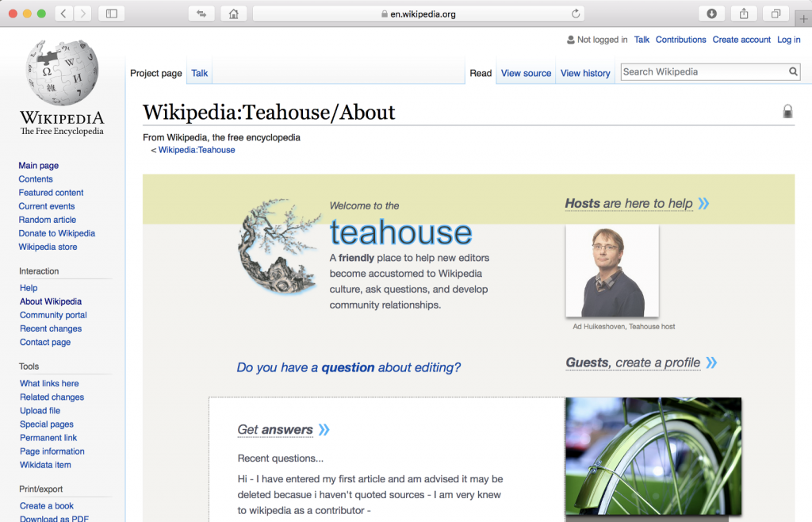Screen dimensions: 812x522
Task: Open 'Random article' in the sidebar
Action: pyautogui.click(x=48, y=220)
